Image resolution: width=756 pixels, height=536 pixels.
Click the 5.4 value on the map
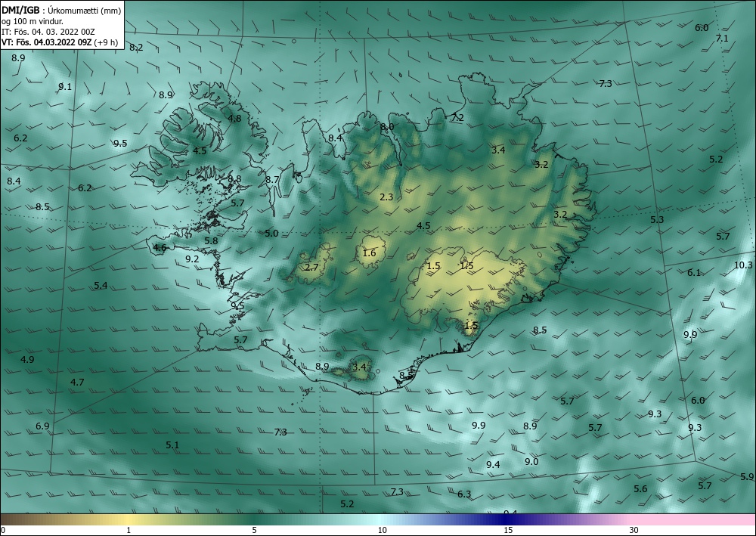tap(101, 285)
